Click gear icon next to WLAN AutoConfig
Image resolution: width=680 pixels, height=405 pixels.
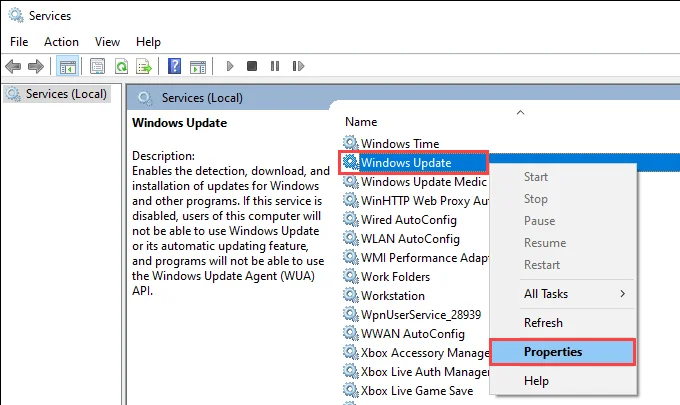(x=350, y=238)
